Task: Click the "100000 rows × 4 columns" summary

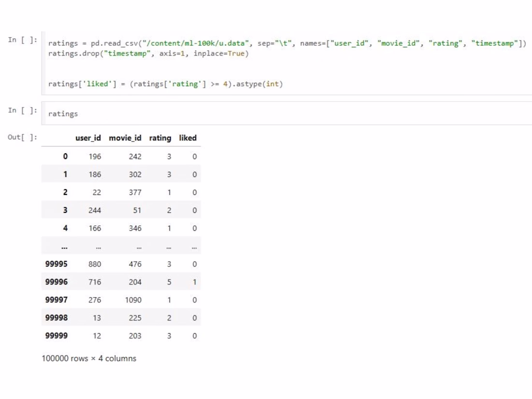Action: pos(89,359)
